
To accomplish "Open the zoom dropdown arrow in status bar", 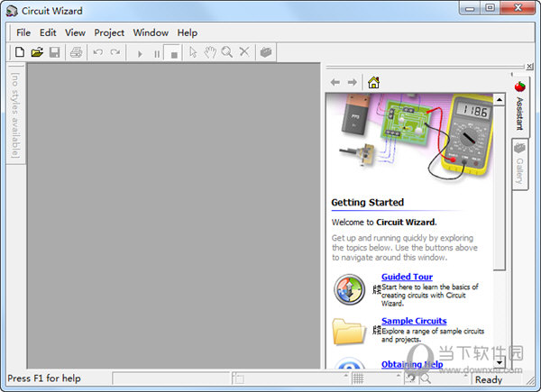I will tap(465, 375).
